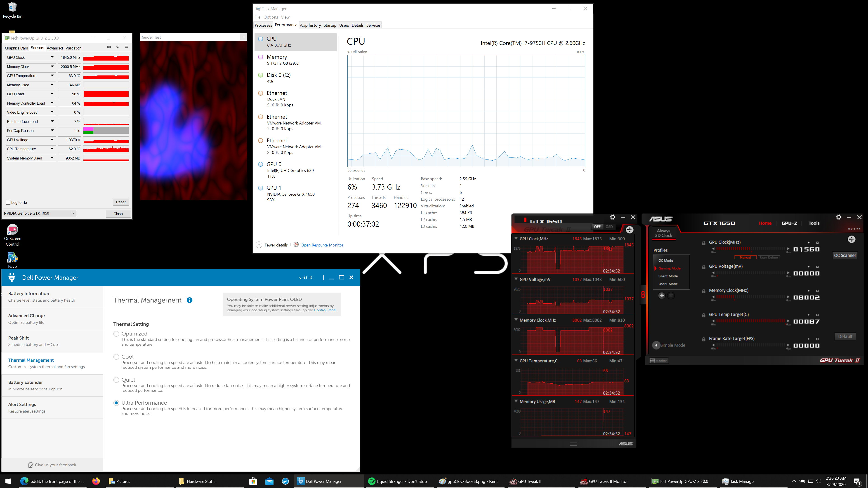Switch to the Graphics Card tab in GPU-Z

point(16,48)
